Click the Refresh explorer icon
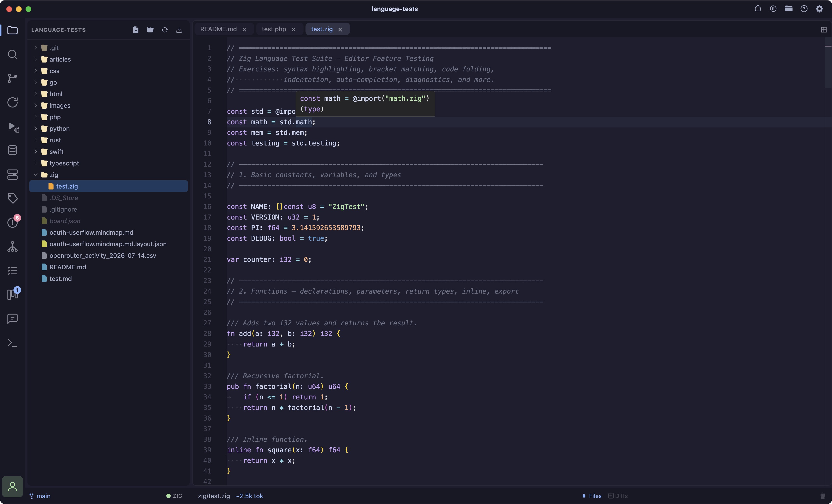Screen dimensions: 832x504 click(164, 30)
